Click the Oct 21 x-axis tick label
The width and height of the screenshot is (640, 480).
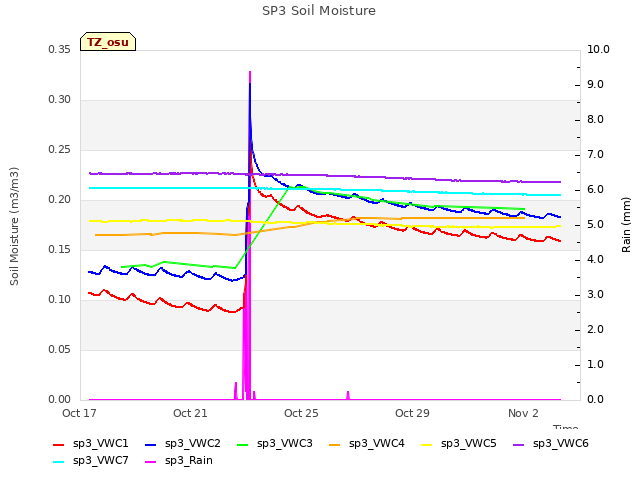(190, 413)
